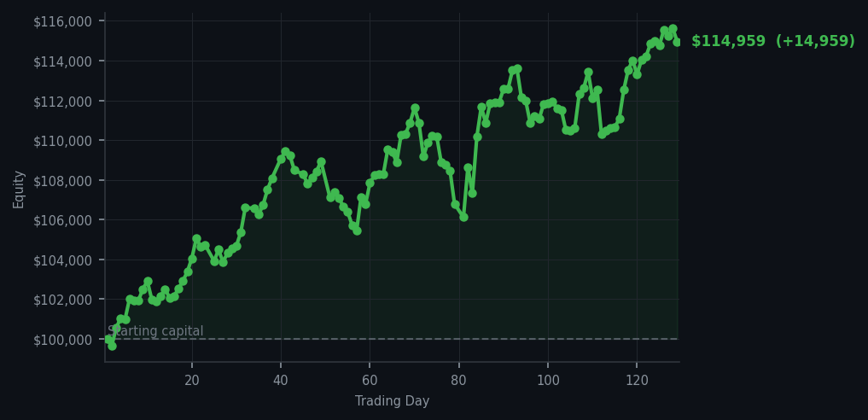Screen dimensions: 868x420
Task: Click the dashed starting capital baseline
Action: point(392,339)
